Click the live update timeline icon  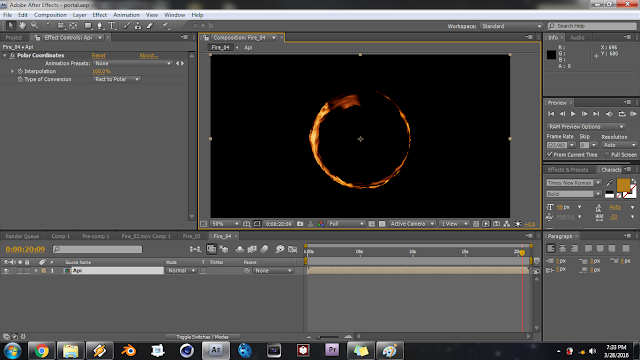pos(211,249)
